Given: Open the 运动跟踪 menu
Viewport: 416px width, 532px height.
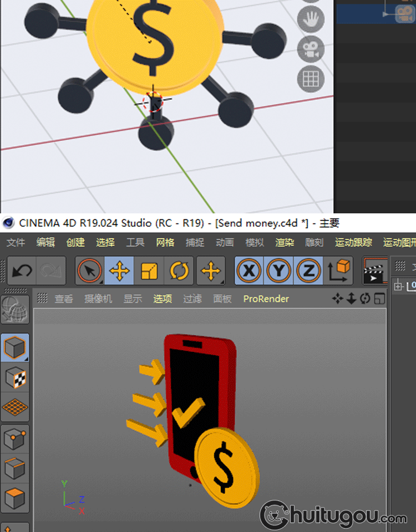Looking at the screenshot, I should point(353,242).
